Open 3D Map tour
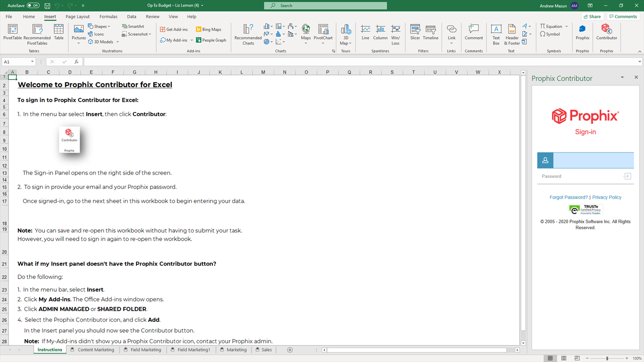644x362 pixels. point(345,35)
